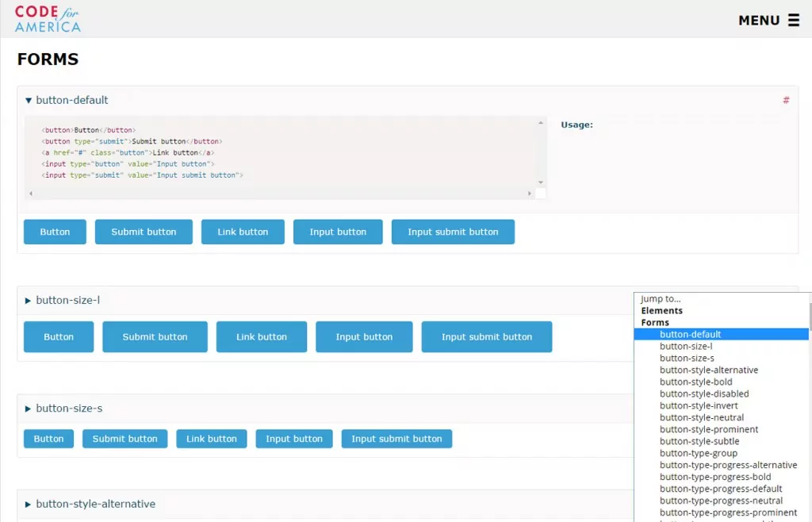Click default Input button

coord(338,232)
